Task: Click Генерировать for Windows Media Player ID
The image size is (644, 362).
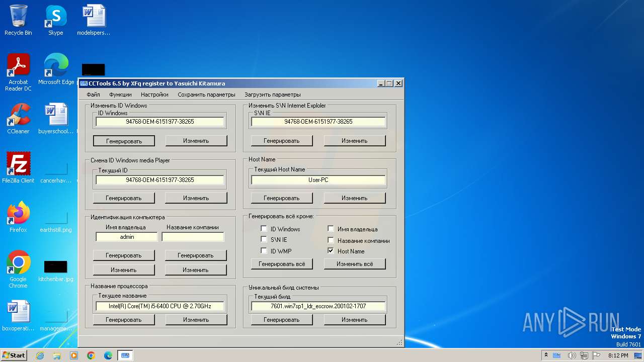Action: pyautogui.click(x=124, y=198)
